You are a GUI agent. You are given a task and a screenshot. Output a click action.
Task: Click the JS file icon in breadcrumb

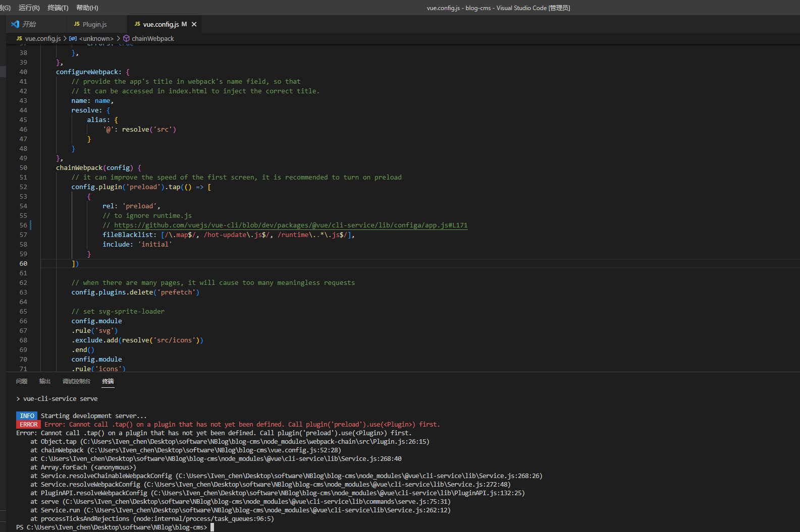tap(19, 38)
